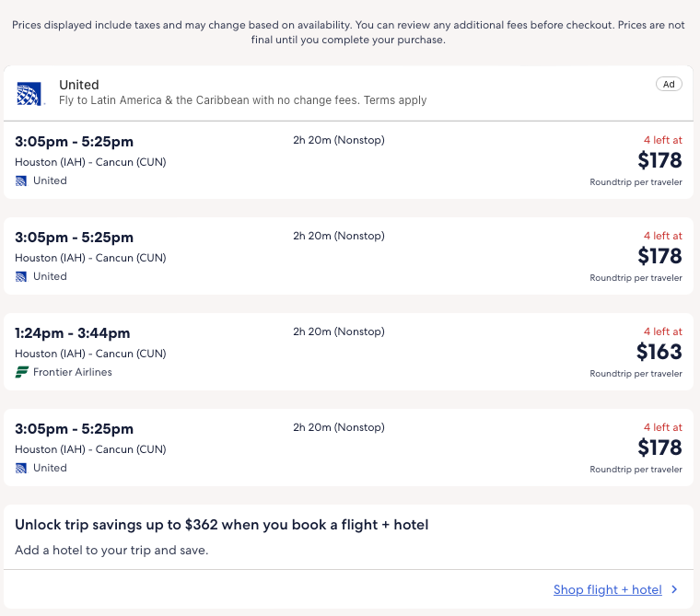The height and width of the screenshot is (616, 700).
Task: Select the 1:24pm - 3:44pm Frontier flight
Action: 73,333
